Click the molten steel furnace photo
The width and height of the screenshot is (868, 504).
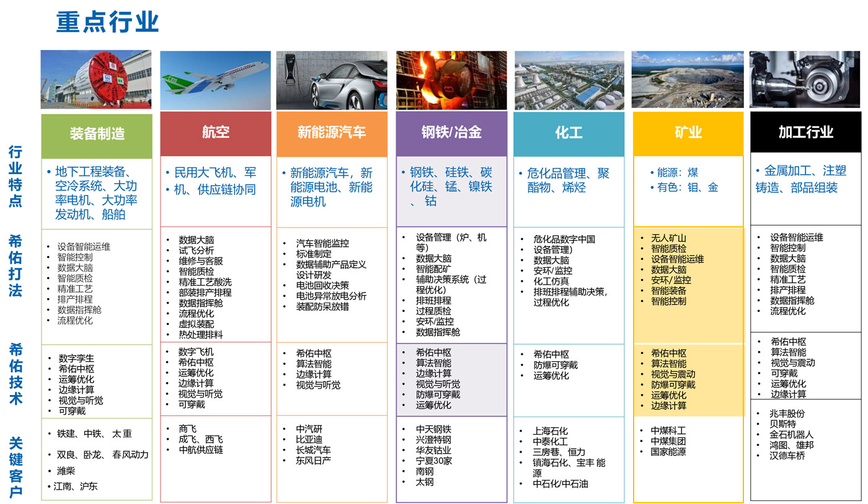(451, 80)
